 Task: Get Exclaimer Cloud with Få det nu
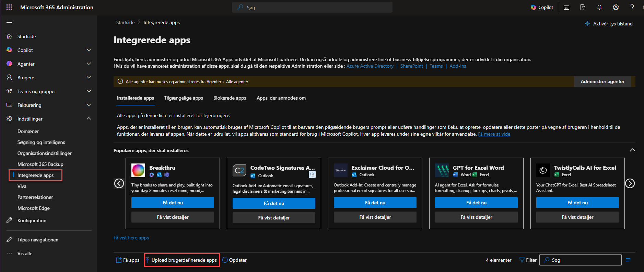click(375, 203)
